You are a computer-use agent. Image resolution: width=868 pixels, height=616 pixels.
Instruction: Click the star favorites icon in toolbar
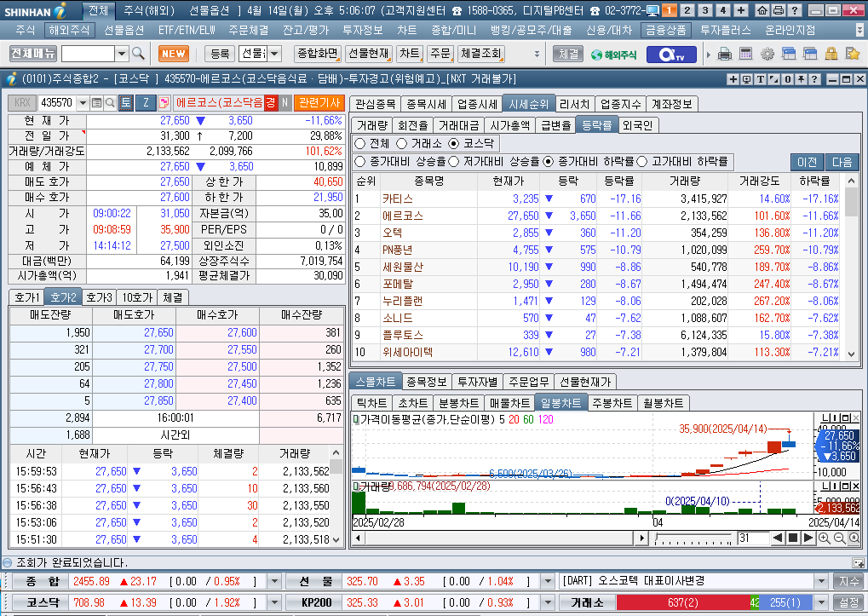(x=853, y=54)
